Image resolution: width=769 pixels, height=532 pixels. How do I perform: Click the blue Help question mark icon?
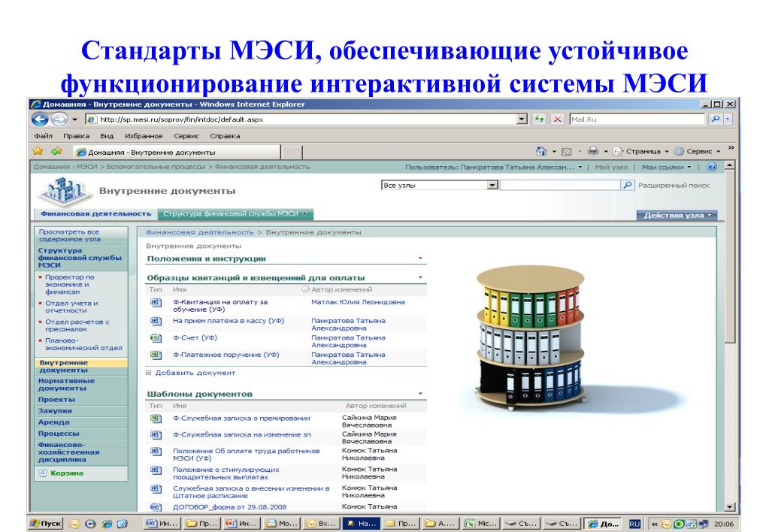tap(712, 167)
